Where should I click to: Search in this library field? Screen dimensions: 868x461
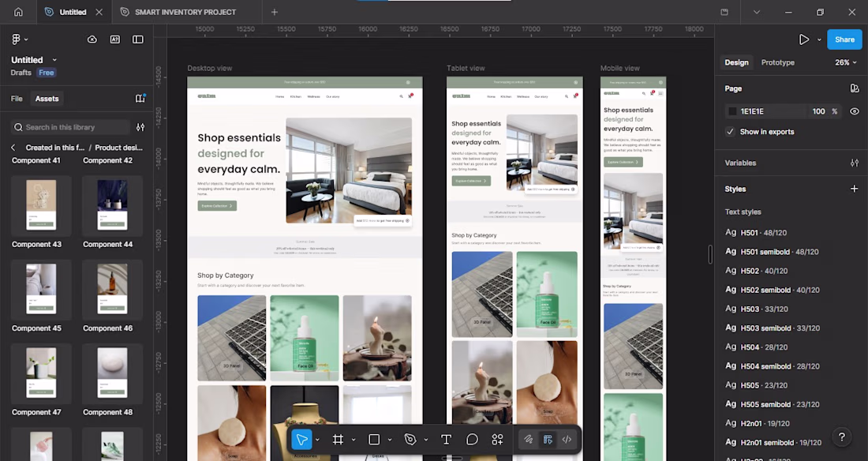tap(70, 127)
